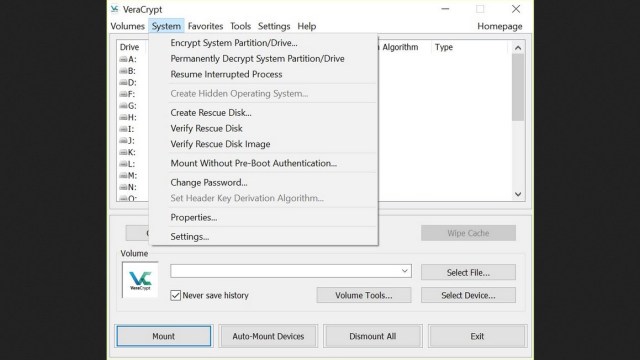The image size is (640, 360).
Task: Select drive H: icon in the drive list
Action: 123,117
